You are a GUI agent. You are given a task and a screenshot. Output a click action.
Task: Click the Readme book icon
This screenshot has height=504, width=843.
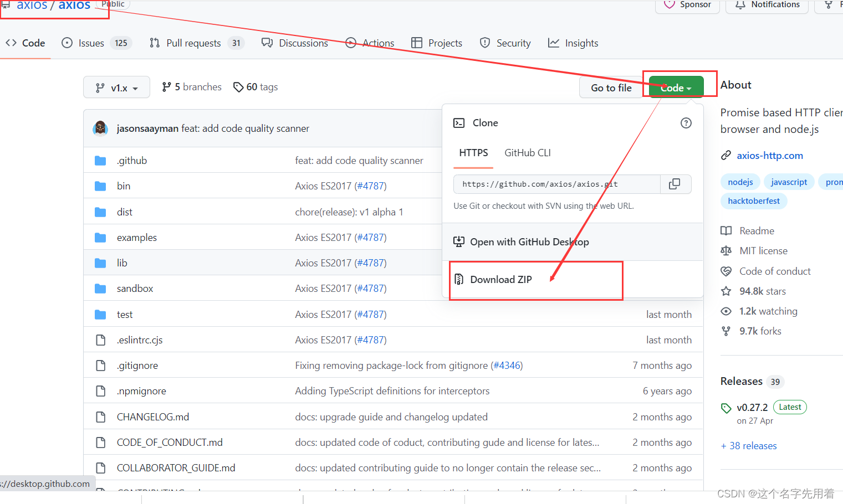(x=726, y=231)
